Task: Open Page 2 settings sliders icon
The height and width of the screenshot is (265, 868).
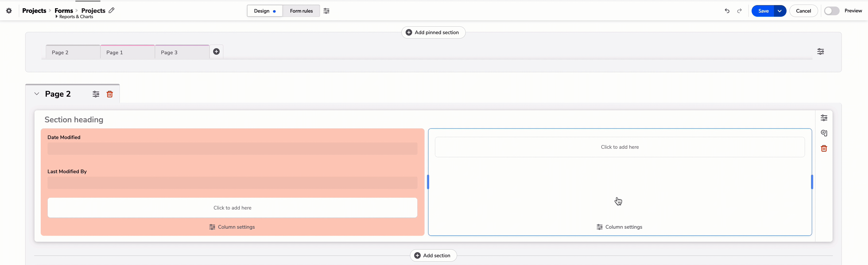Action: click(x=96, y=94)
